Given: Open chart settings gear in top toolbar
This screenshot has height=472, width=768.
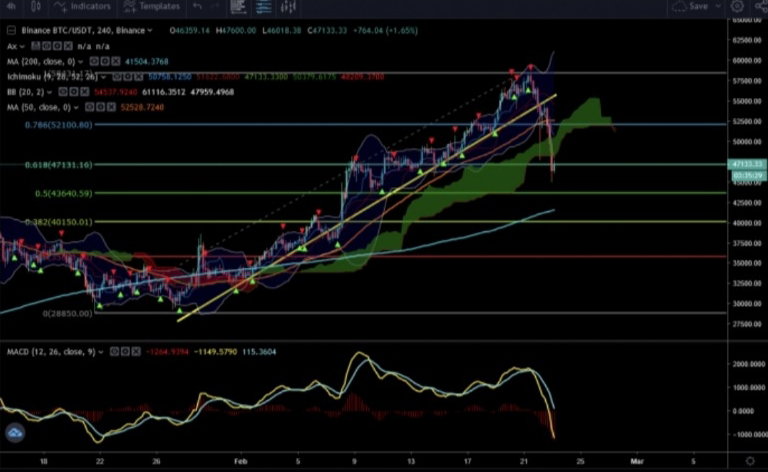Looking at the screenshot, I should coord(737,6).
